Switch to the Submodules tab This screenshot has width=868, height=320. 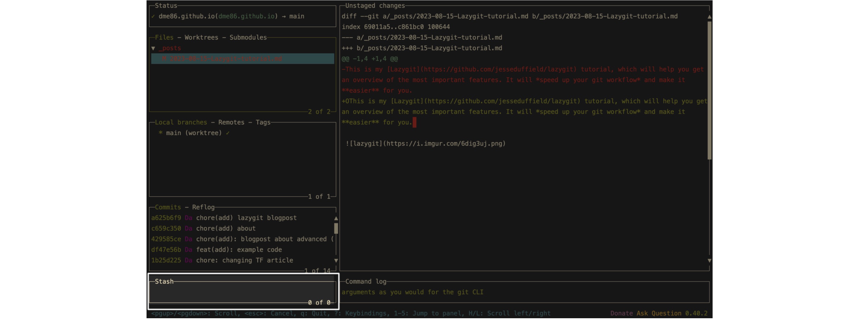248,37
